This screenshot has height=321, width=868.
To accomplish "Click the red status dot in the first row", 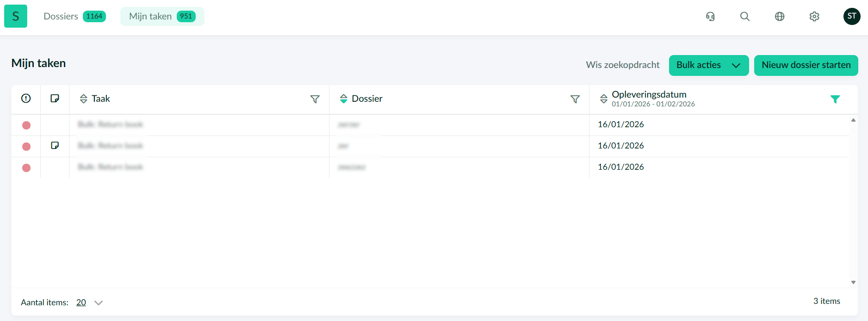I will coord(26,125).
